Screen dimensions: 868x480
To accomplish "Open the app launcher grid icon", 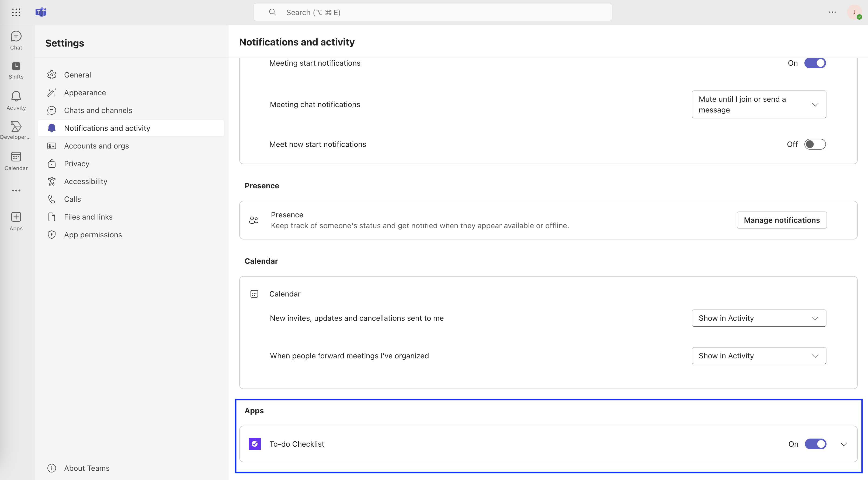I will tap(16, 12).
